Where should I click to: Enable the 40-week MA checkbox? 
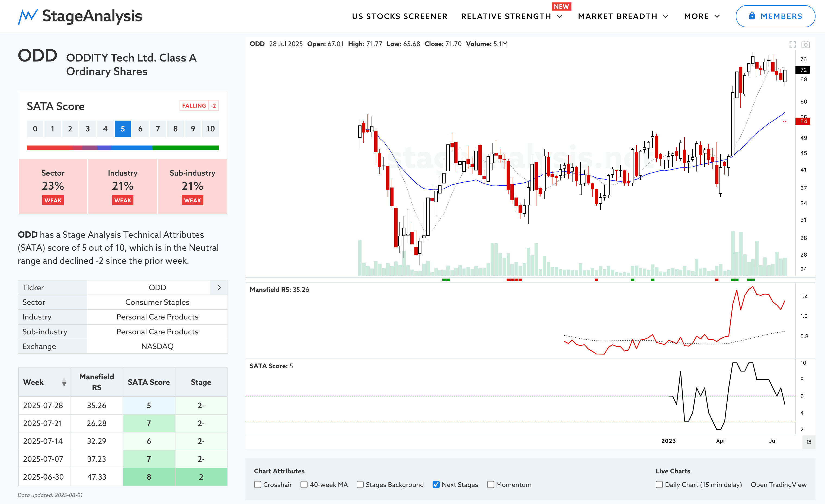(x=304, y=484)
